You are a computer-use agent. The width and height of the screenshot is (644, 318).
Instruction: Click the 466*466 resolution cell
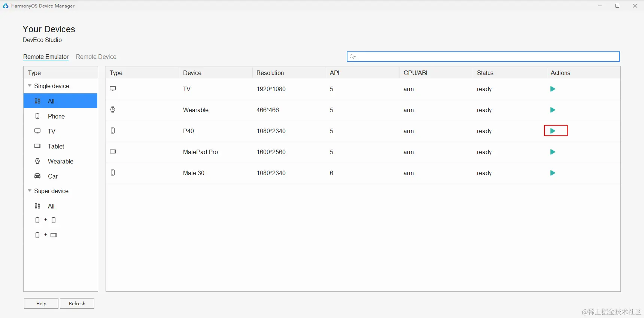[x=268, y=110]
